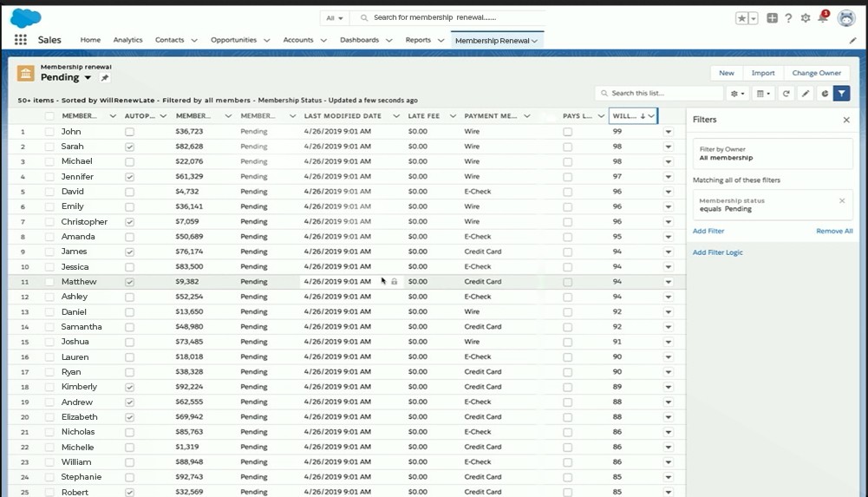Screen dimensions: 868x497
Task: Toggle Autopay checkbox for John
Action: point(129,132)
